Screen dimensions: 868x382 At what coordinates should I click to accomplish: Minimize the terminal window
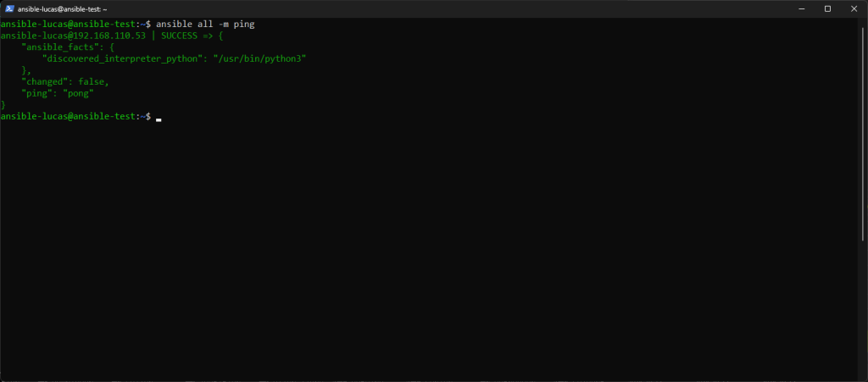point(799,8)
